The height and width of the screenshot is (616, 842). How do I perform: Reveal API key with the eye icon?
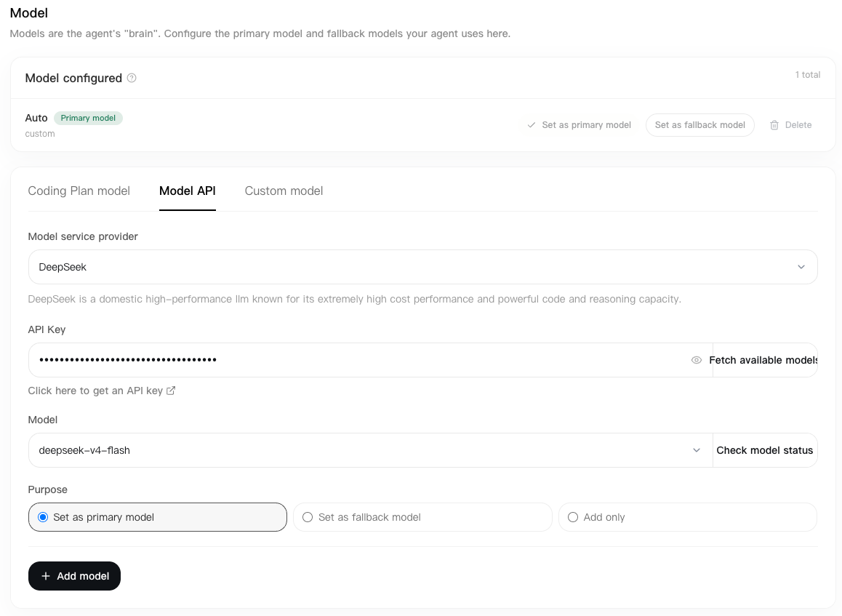(x=696, y=360)
